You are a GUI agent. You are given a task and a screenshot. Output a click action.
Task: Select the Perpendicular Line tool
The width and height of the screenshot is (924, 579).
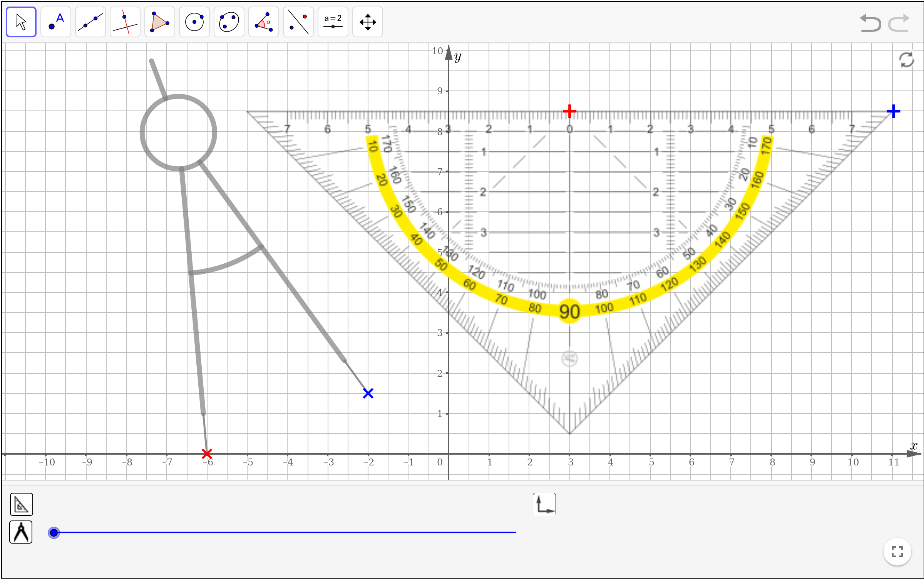click(125, 22)
